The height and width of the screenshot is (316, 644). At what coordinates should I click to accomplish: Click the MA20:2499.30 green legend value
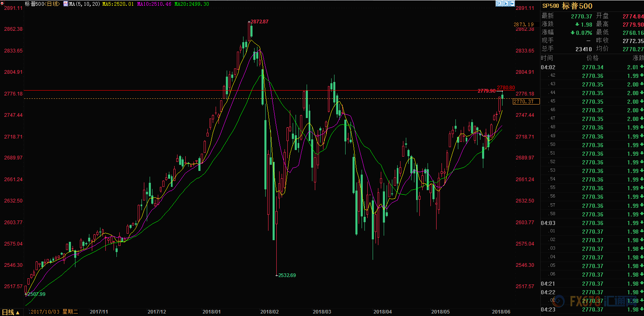(x=192, y=4)
